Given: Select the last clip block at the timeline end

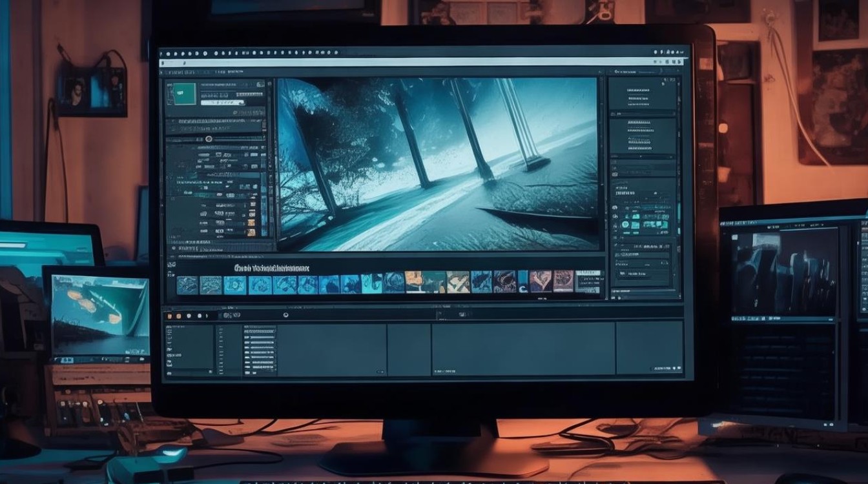Looking at the screenshot, I should pyautogui.click(x=649, y=348).
